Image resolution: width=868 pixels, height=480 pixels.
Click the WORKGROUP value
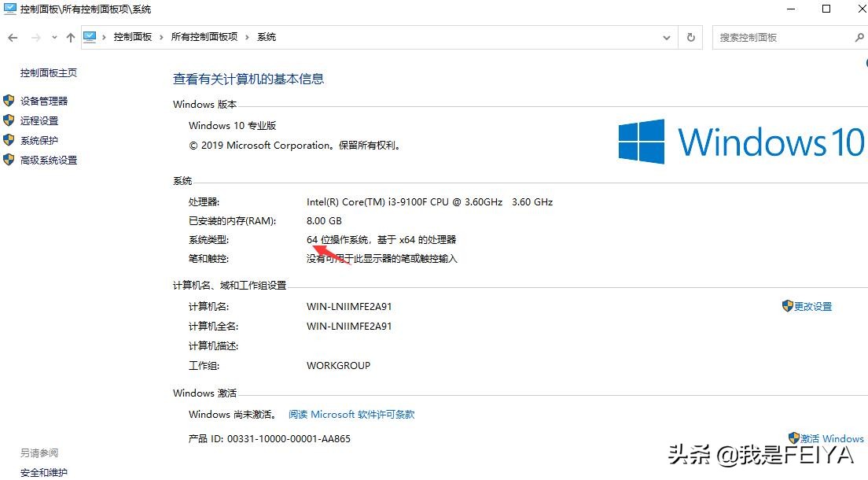coord(339,366)
